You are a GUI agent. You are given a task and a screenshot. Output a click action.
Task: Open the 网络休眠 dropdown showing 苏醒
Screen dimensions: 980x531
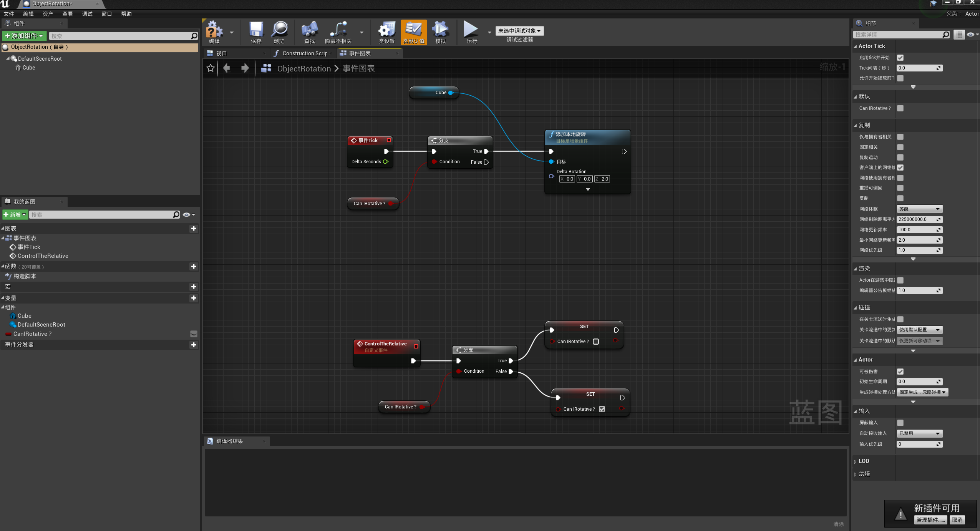coord(919,209)
